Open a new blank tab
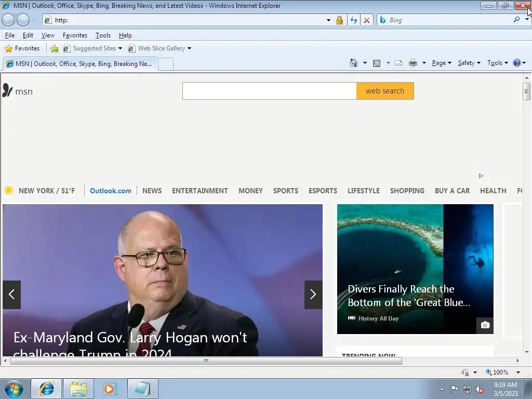Screen dimensions: 532x399 (x=166, y=64)
